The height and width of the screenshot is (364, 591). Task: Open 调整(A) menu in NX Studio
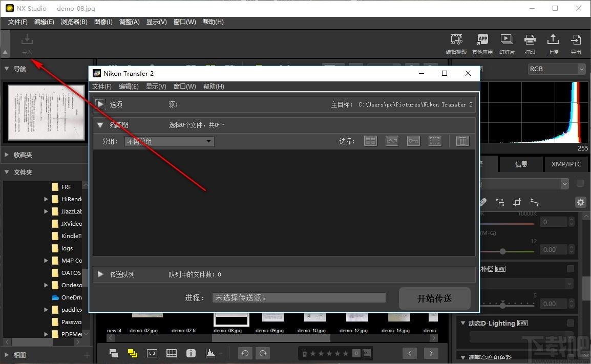pyautogui.click(x=129, y=22)
